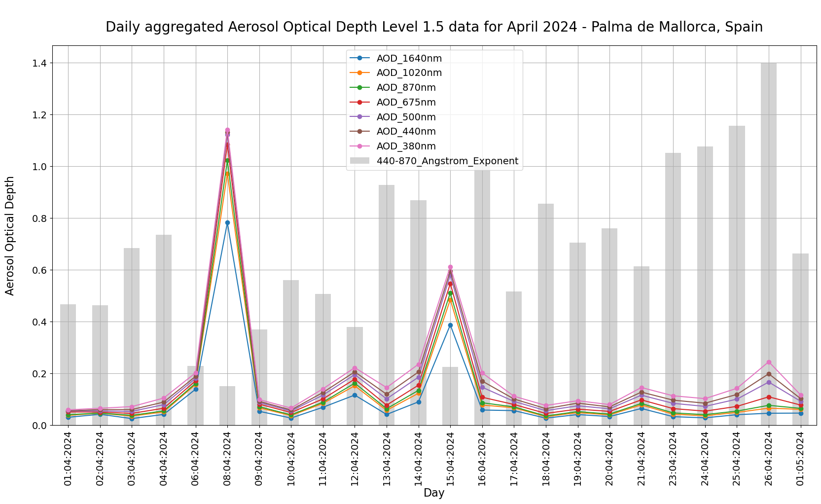Click the 21:04:2024 date tick label
Screen dimensions: 821x504
[642, 459]
